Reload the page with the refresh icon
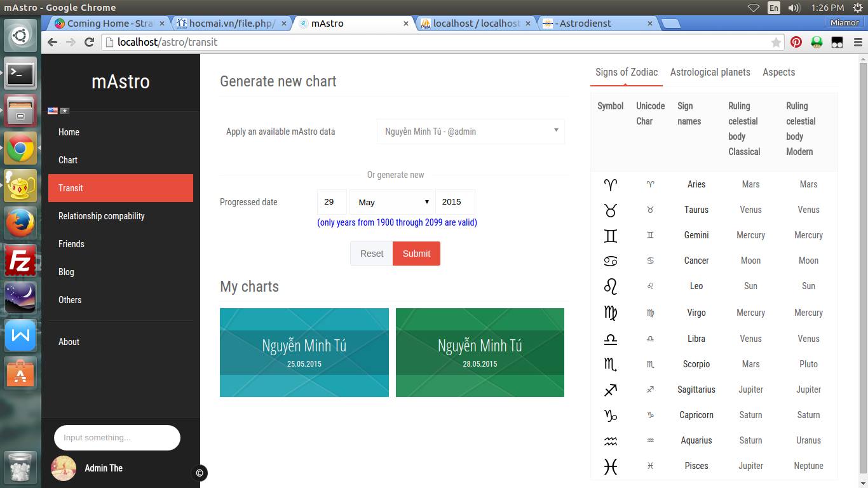This screenshot has height=488, width=868. 90,42
